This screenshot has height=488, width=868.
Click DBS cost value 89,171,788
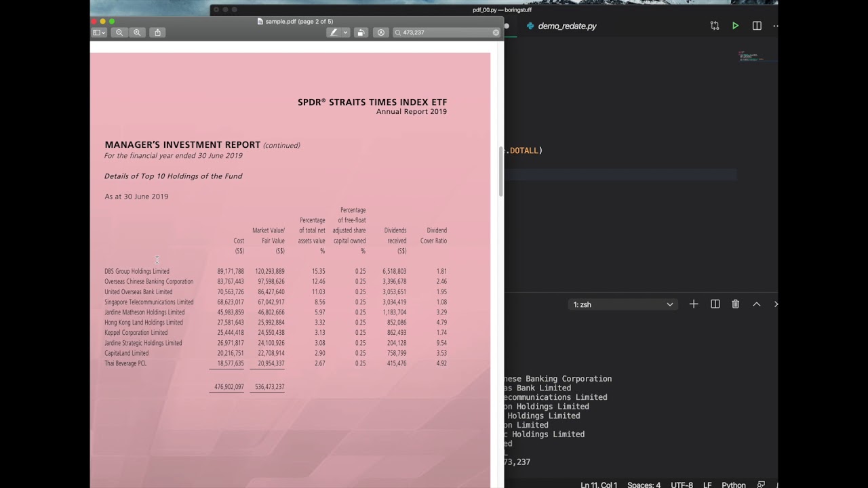tap(231, 271)
